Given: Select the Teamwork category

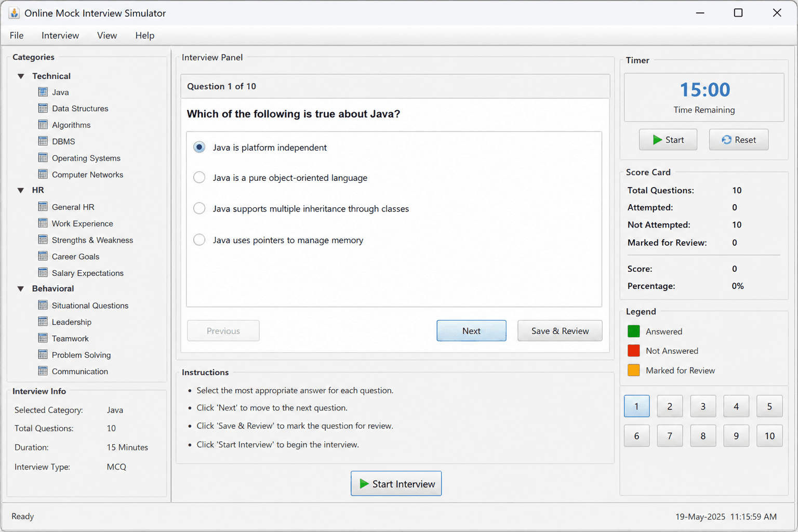Looking at the screenshot, I should coord(70,339).
